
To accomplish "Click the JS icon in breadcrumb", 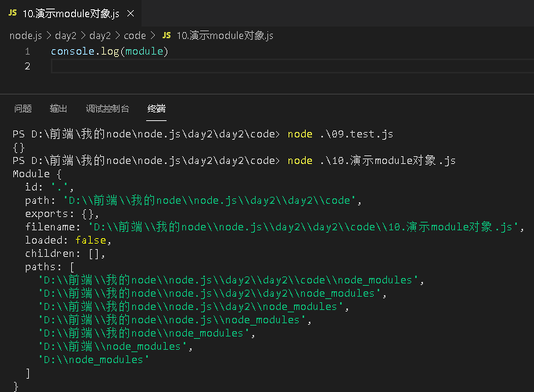I will [167, 35].
